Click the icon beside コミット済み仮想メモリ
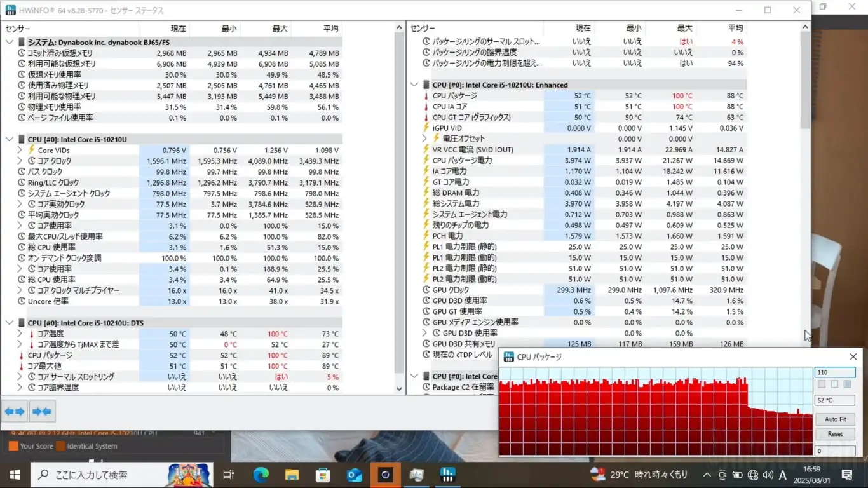The width and height of the screenshot is (868, 488). coord(22,53)
